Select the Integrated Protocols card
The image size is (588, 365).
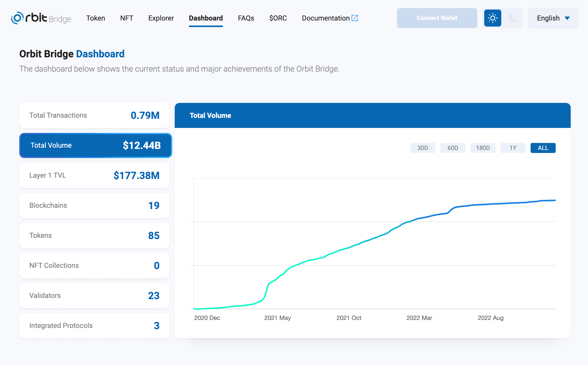(x=94, y=326)
